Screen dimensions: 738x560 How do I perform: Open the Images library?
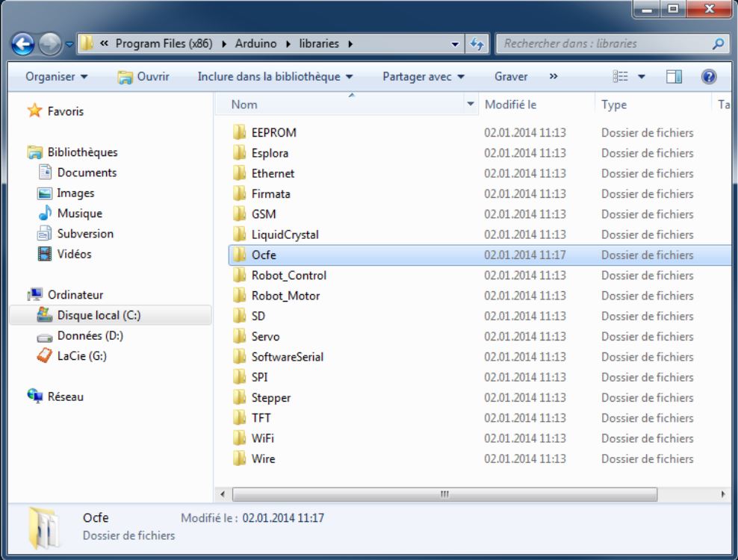coord(75,193)
